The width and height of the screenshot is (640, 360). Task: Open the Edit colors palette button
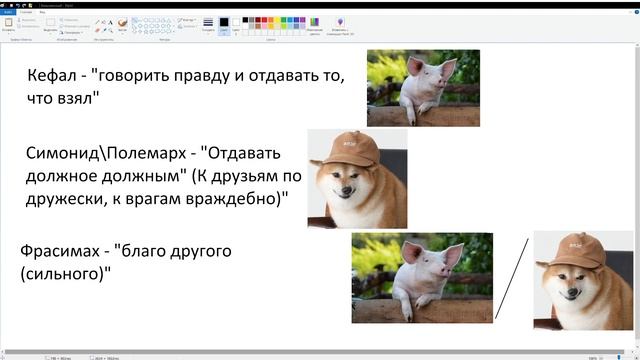click(314, 26)
